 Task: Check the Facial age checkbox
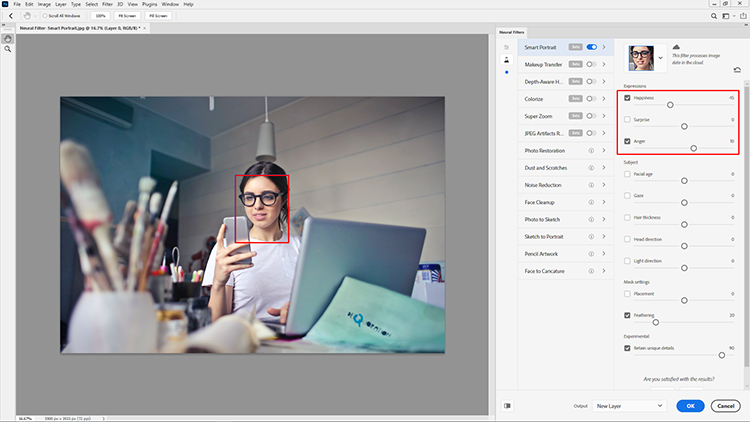click(x=627, y=174)
